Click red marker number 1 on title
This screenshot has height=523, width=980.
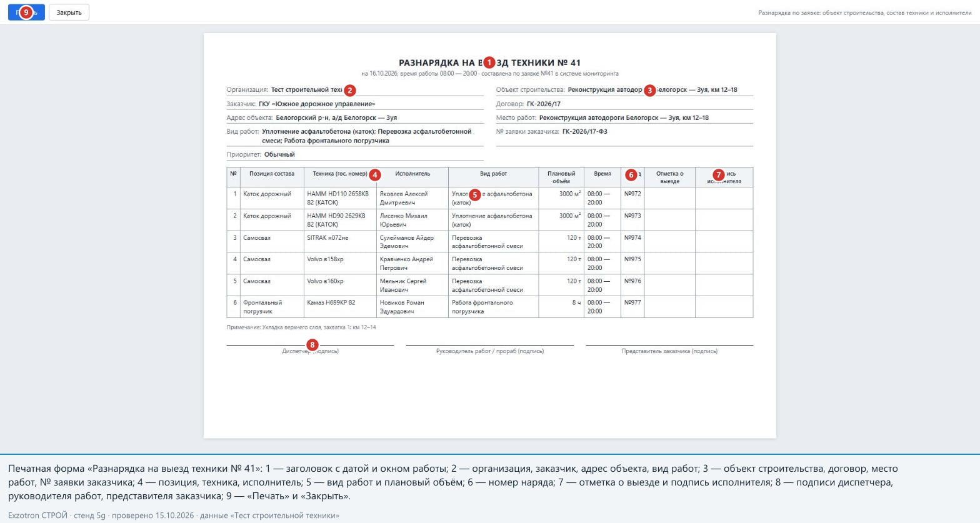click(489, 62)
